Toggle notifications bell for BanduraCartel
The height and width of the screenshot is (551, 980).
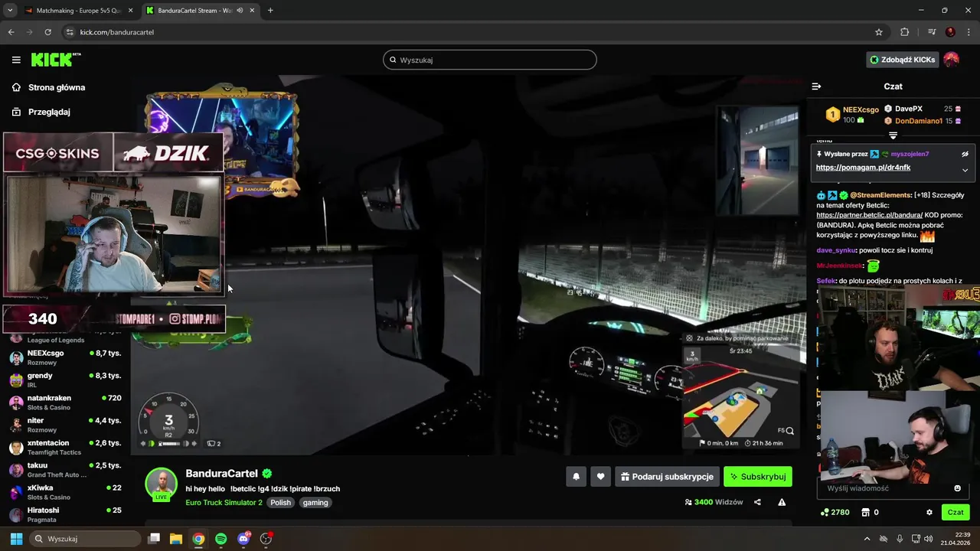click(576, 477)
